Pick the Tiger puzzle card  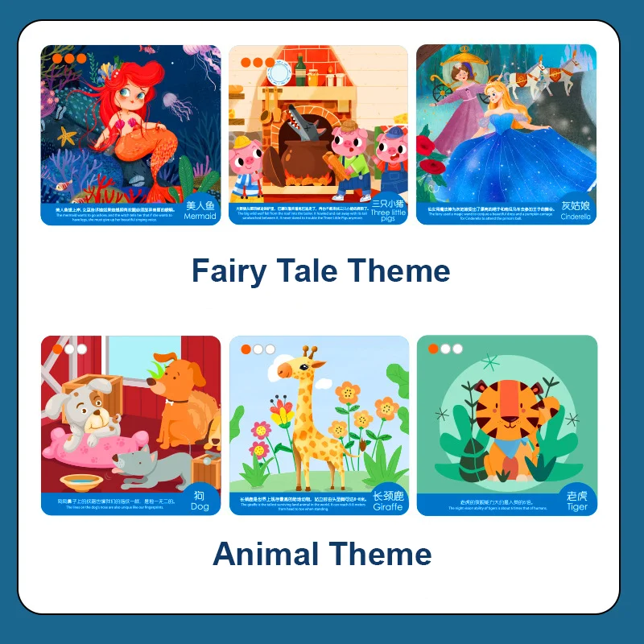(x=507, y=425)
